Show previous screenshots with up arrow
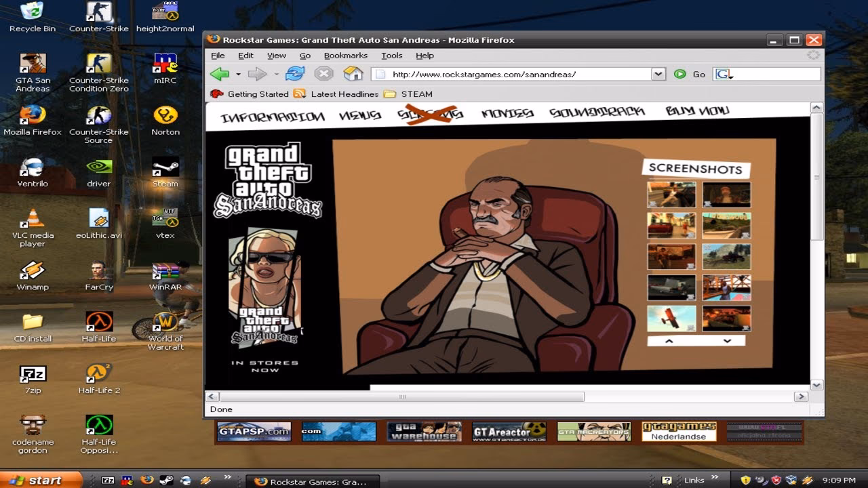The image size is (868, 488). click(669, 341)
